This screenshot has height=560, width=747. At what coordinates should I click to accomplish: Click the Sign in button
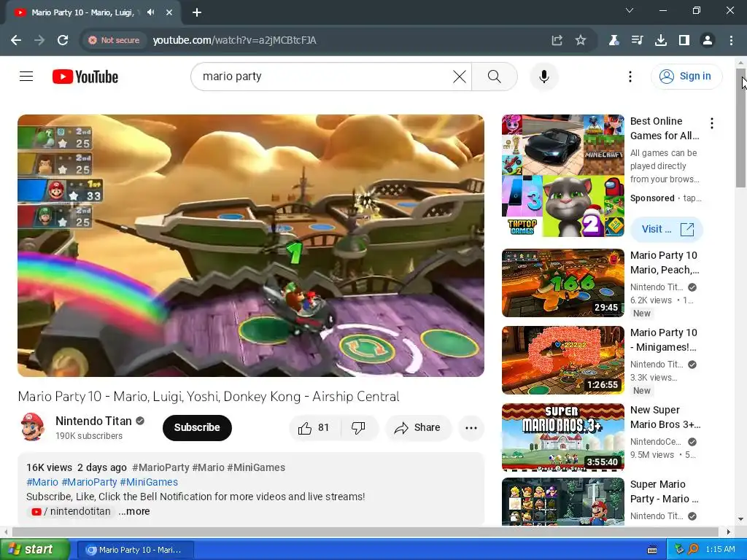tap(686, 76)
